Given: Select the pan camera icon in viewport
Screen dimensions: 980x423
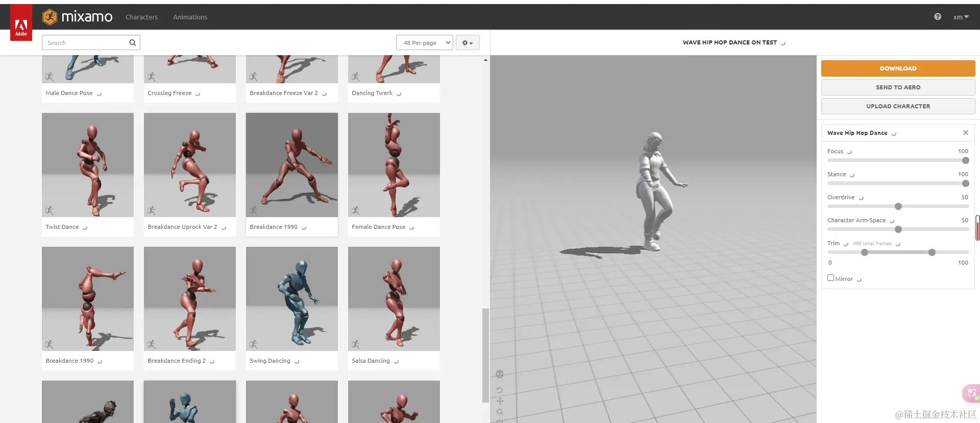Looking at the screenshot, I should click(500, 401).
